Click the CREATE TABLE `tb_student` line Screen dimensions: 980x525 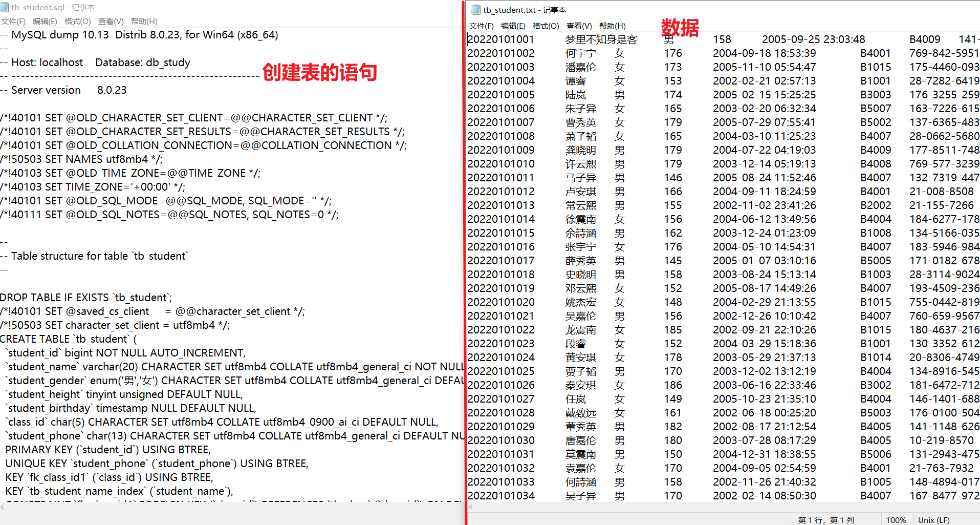69,339
